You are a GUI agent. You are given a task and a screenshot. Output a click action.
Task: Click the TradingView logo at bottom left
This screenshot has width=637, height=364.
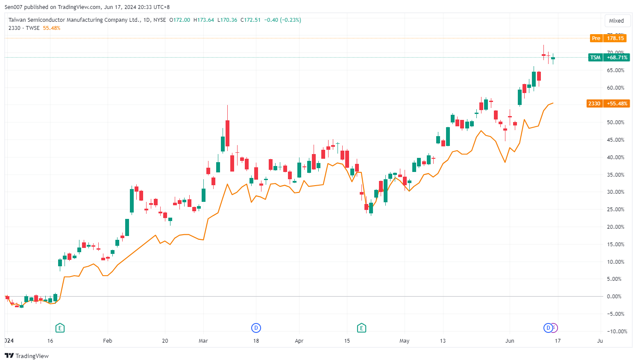point(26,356)
